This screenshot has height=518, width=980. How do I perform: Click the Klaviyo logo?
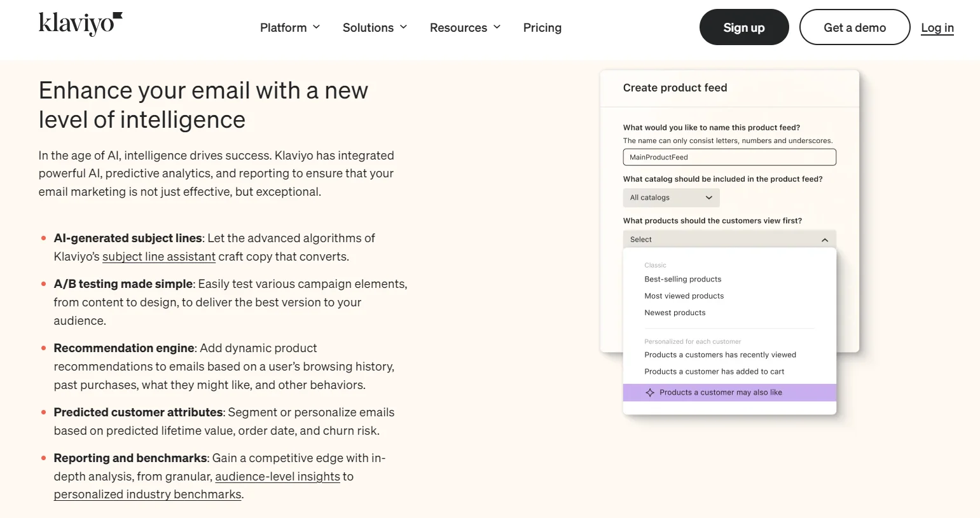[80, 24]
